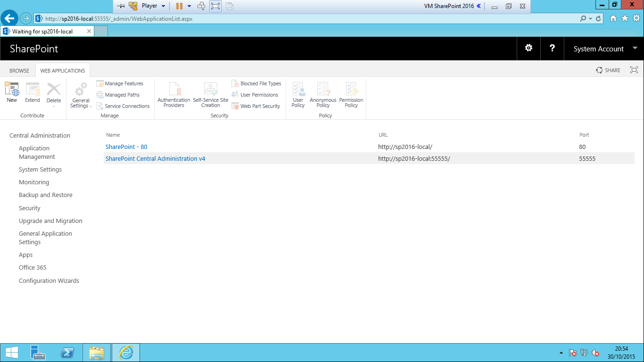Click the SharePoint help question mark
Image resolution: width=644 pixels, height=362 pixels.
click(552, 48)
